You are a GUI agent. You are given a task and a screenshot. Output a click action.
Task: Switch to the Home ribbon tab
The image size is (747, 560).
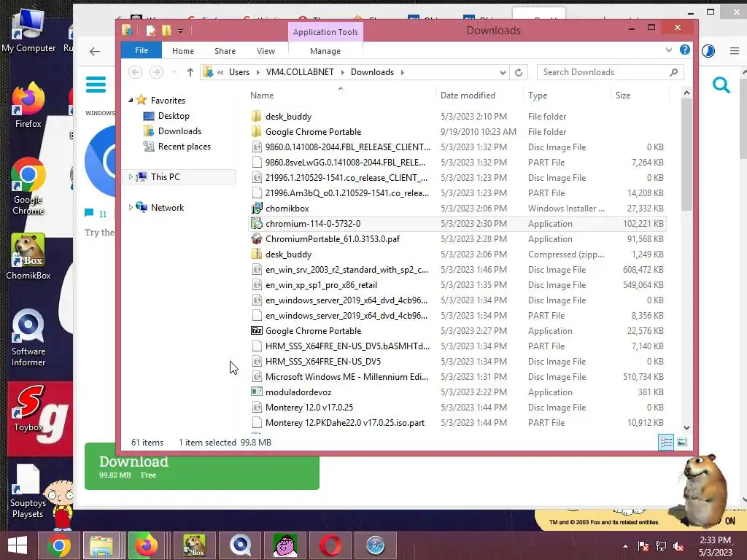(x=183, y=51)
